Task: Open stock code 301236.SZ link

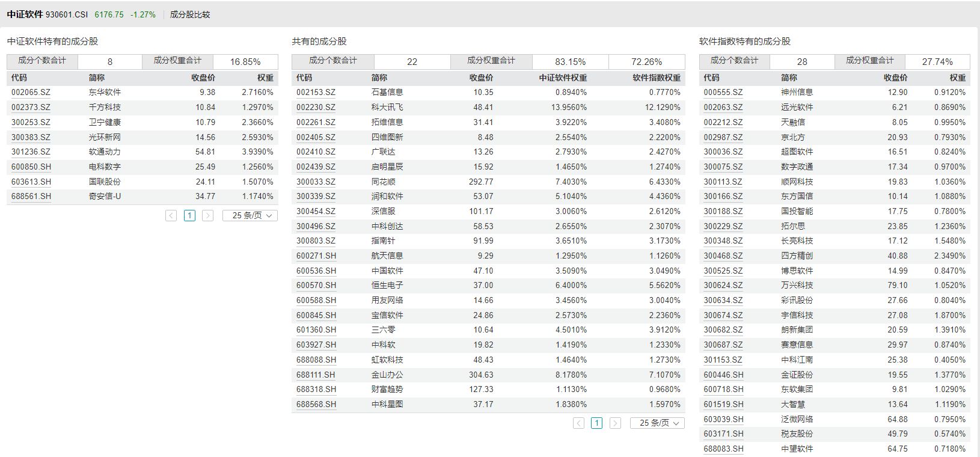Action: [x=31, y=152]
